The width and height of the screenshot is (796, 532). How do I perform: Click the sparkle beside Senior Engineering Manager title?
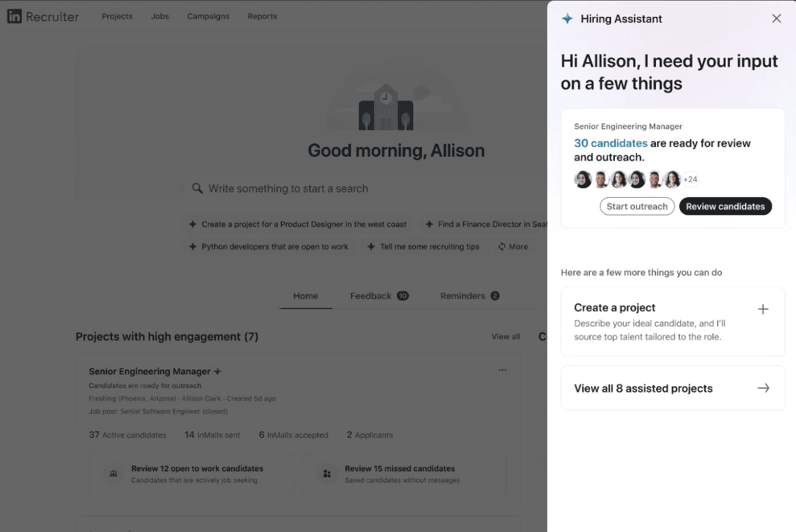tap(217, 370)
